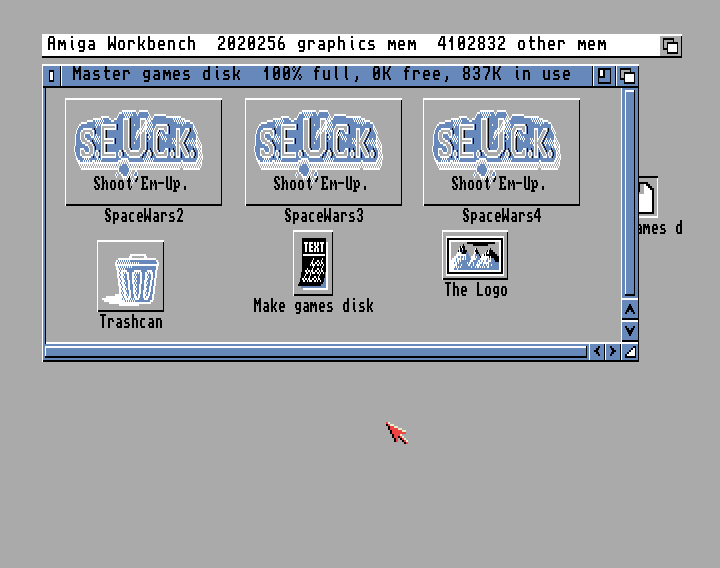Click the SpaceWars2 label text

pyautogui.click(x=144, y=215)
